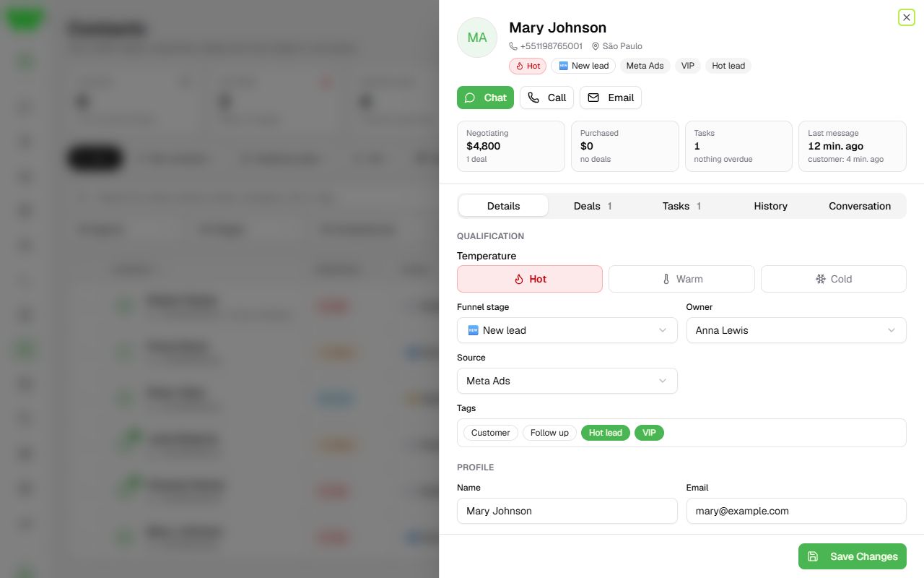Open the Owner dropdown showing Anna Lewis
Screen dimensions: 924x578
coord(796,330)
